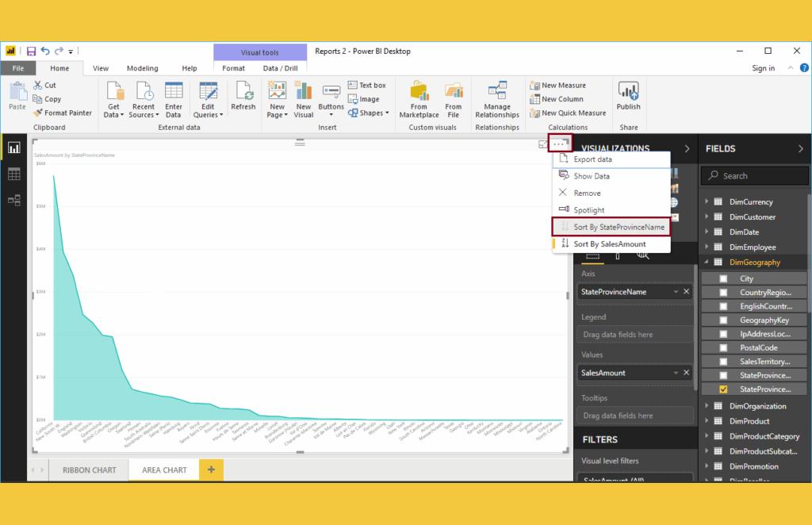Add a new report page with plus button

(x=211, y=469)
